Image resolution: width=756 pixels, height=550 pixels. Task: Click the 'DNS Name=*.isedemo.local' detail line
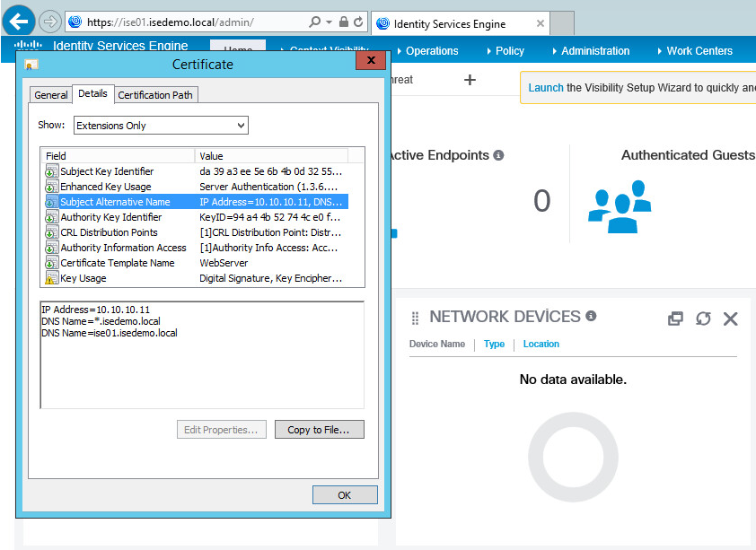coord(101,321)
